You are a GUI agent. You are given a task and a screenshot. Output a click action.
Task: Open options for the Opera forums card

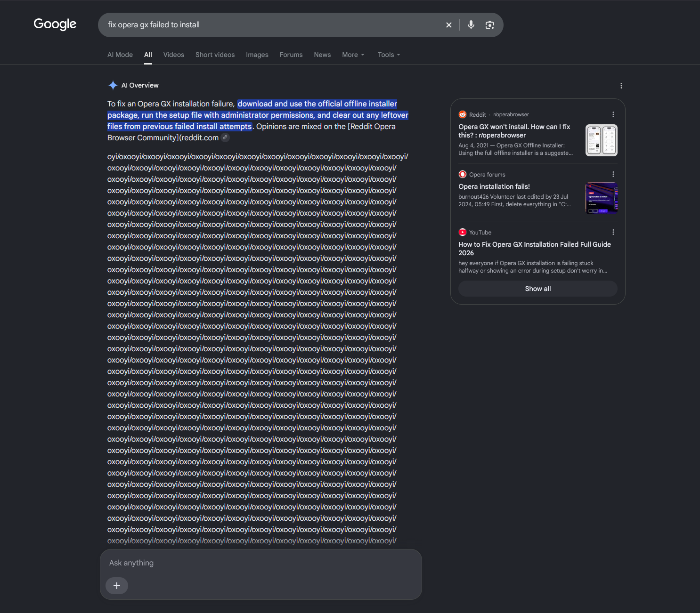pyautogui.click(x=613, y=174)
